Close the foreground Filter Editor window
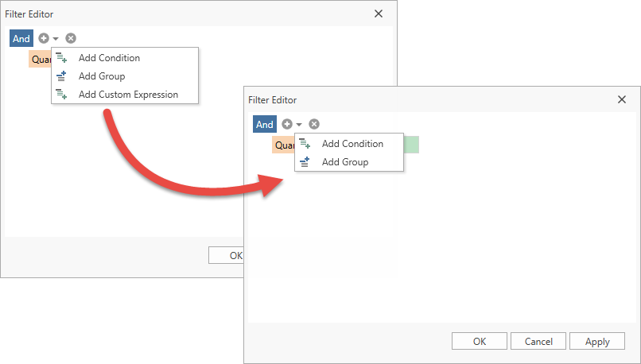This screenshot has width=641, height=364. (x=622, y=99)
